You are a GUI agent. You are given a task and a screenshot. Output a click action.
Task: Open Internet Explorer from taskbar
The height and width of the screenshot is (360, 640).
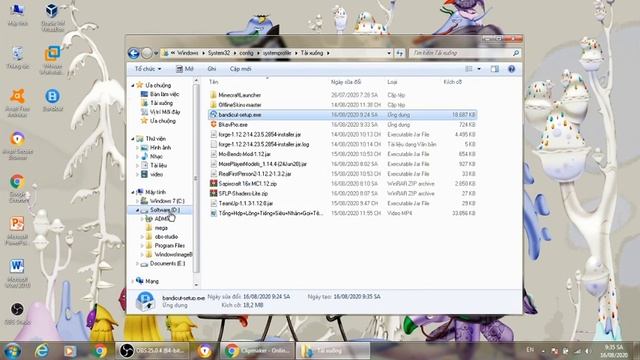tap(41, 351)
